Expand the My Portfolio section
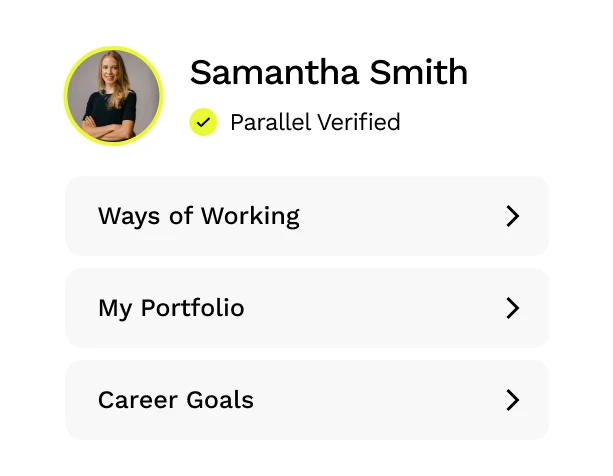Screen dimensions: 613x476 click(307, 308)
